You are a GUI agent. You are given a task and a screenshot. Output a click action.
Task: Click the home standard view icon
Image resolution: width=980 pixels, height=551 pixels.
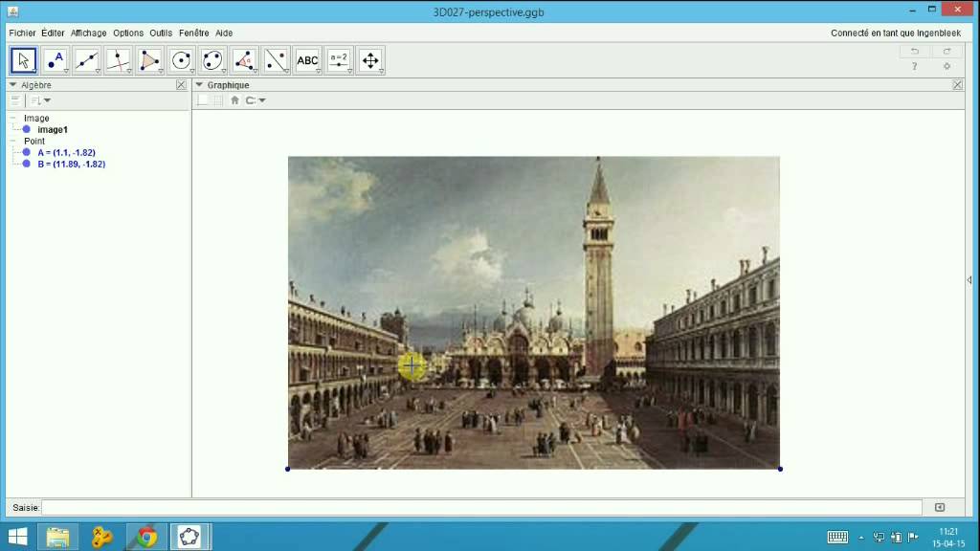tap(234, 99)
